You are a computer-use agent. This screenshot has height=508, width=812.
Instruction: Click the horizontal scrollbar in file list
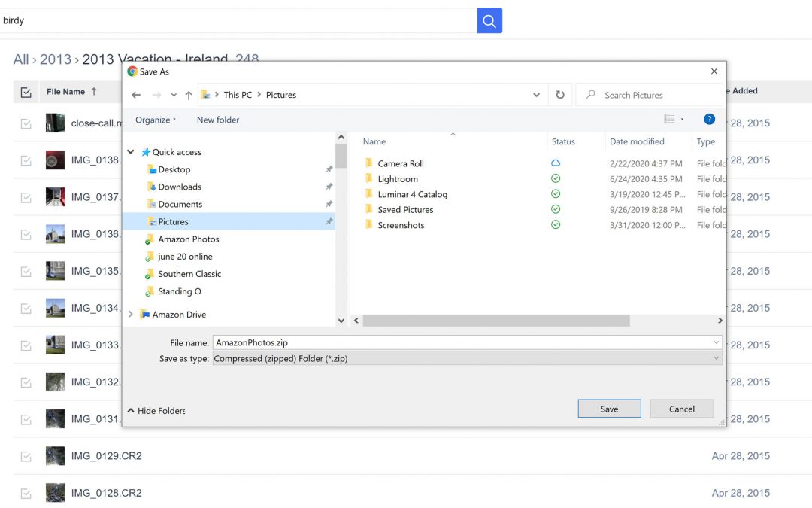(496, 321)
